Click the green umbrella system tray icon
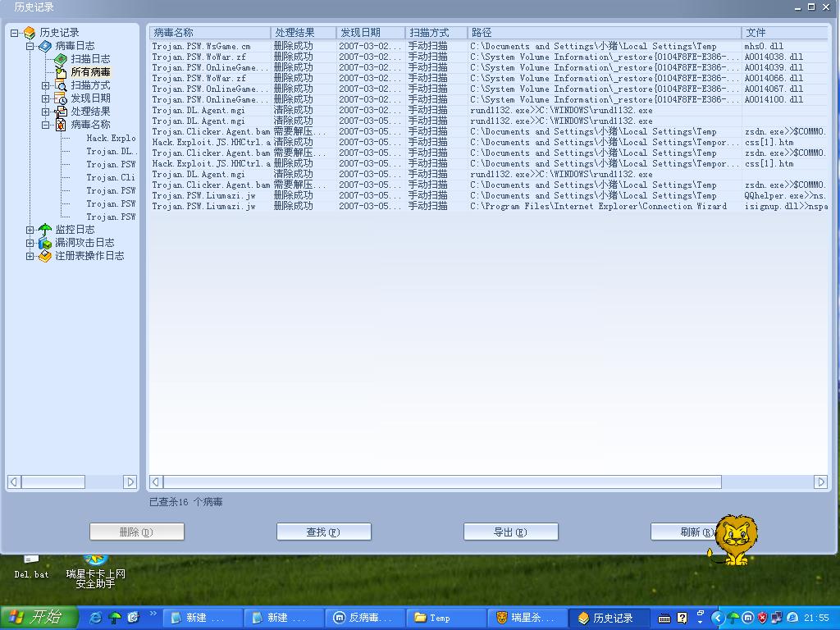The height and width of the screenshot is (630, 840). pyautogui.click(x=733, y=618)
